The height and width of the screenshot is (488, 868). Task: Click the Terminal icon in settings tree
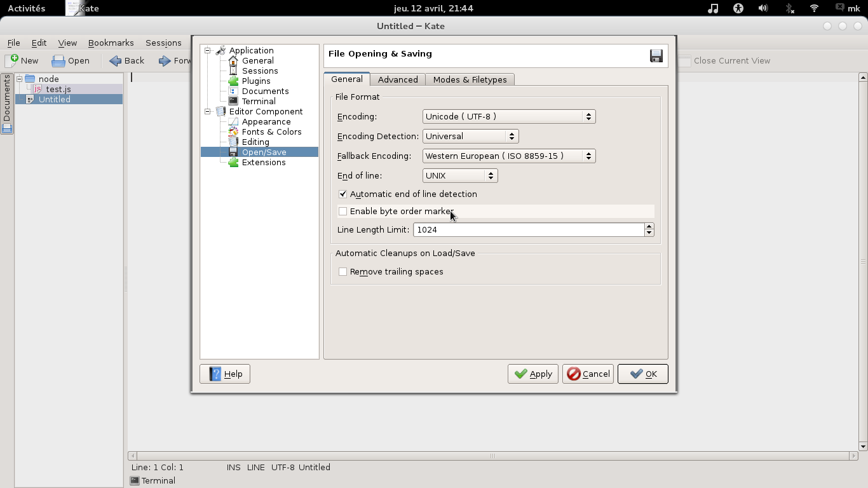tap(233, 102)
